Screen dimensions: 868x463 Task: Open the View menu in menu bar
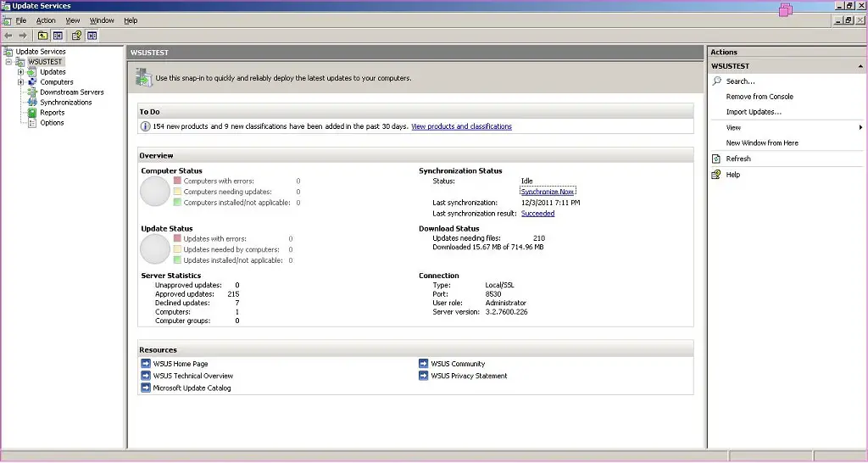click(x=73, y=20)
